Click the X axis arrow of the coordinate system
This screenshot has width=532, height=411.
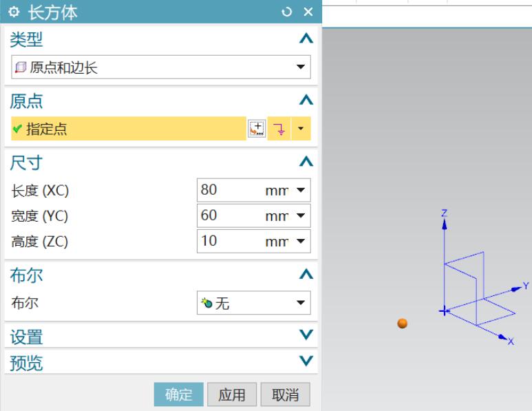pos(502,337)
